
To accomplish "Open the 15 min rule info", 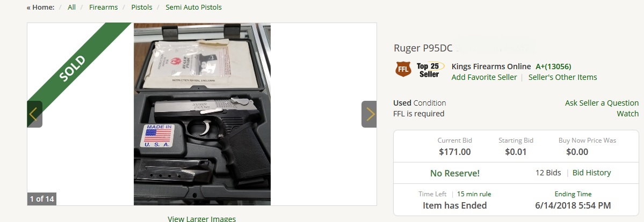I will click(474, 194).
